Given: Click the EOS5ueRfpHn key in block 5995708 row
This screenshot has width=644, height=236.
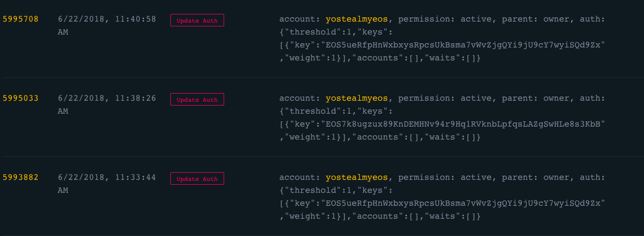Looking at the screenshot, I should [x=463, y=45].
